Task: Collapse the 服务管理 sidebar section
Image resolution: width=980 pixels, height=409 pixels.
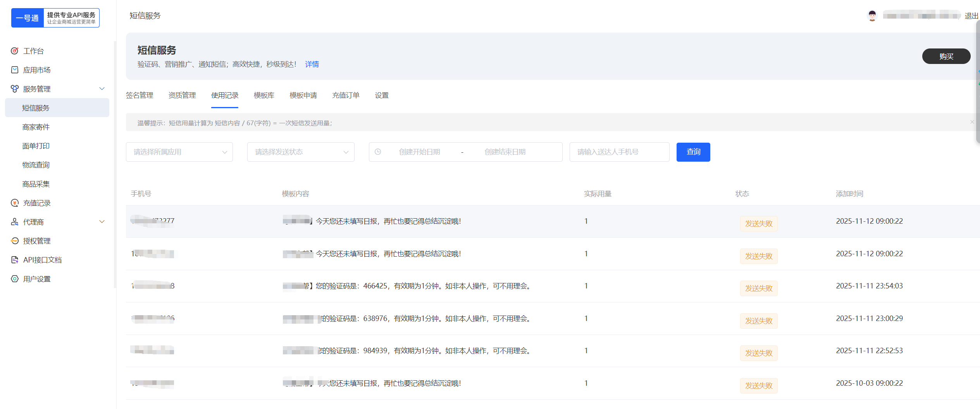Action: coord(102,89)
